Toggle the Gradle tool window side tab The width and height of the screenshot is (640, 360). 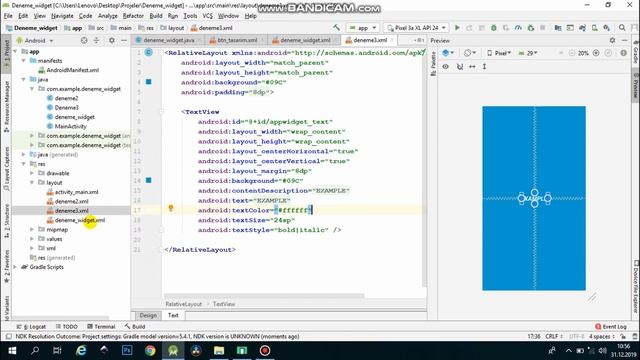coord(636,53)
